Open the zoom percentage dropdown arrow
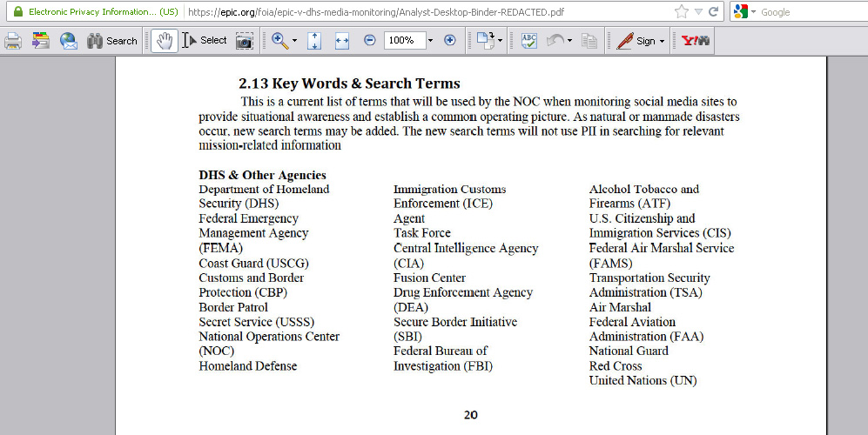This screenshot has width=868, height=435. click(430, 41)
